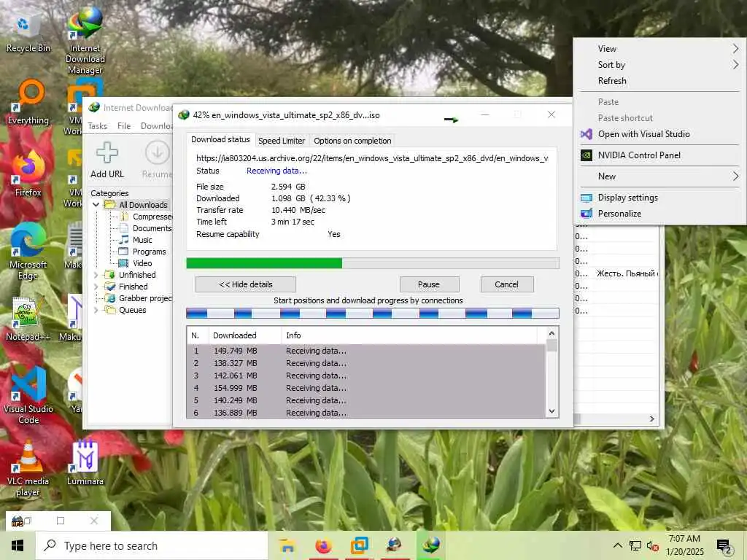The width and height of the screenshot is (747, 560).
Task: Choose Open with Visual Studio
Action: pyautogui.click(x=659, y=134)
